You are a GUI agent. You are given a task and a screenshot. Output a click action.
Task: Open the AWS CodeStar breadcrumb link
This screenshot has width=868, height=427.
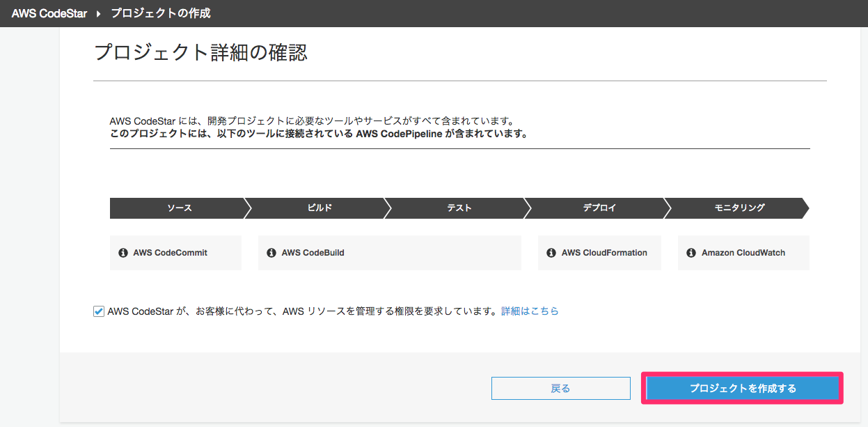(48, 13)
